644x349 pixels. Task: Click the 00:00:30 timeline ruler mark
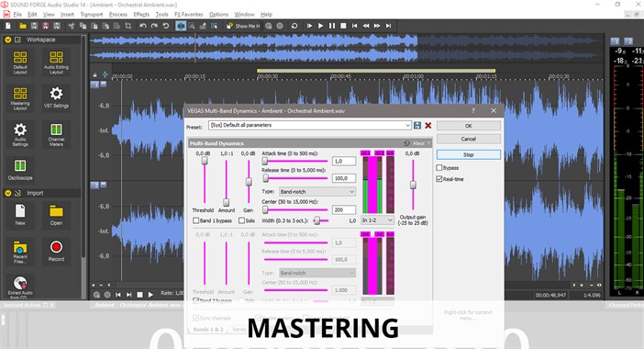[267, 76]
